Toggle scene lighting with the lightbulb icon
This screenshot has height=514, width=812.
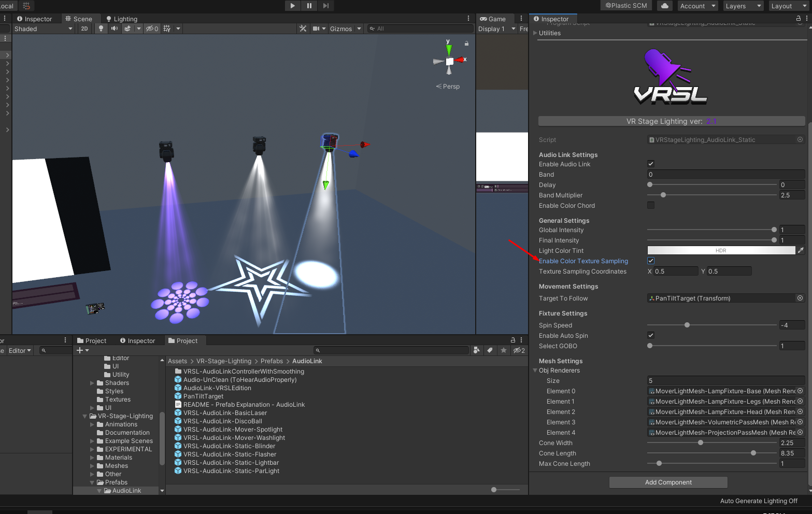(101, 28)
